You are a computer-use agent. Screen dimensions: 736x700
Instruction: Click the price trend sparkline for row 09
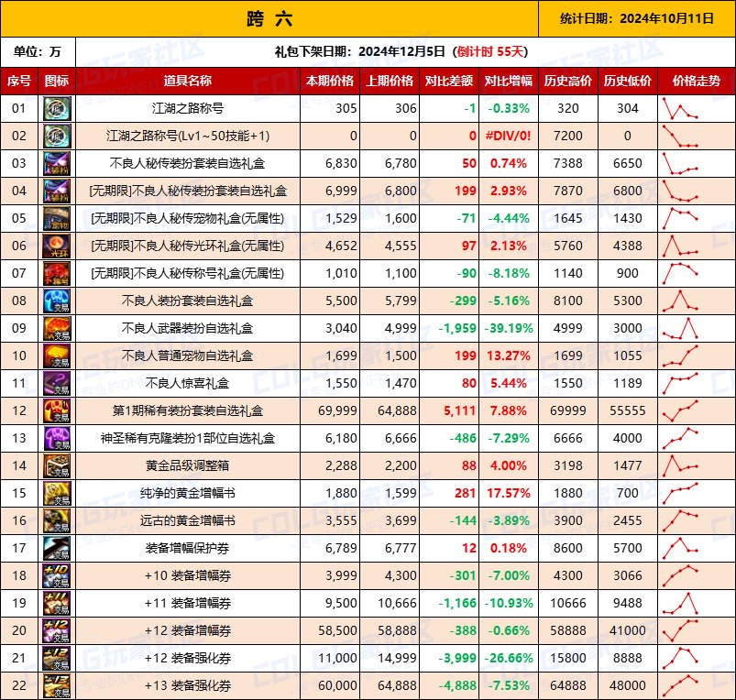coord(681,328)
